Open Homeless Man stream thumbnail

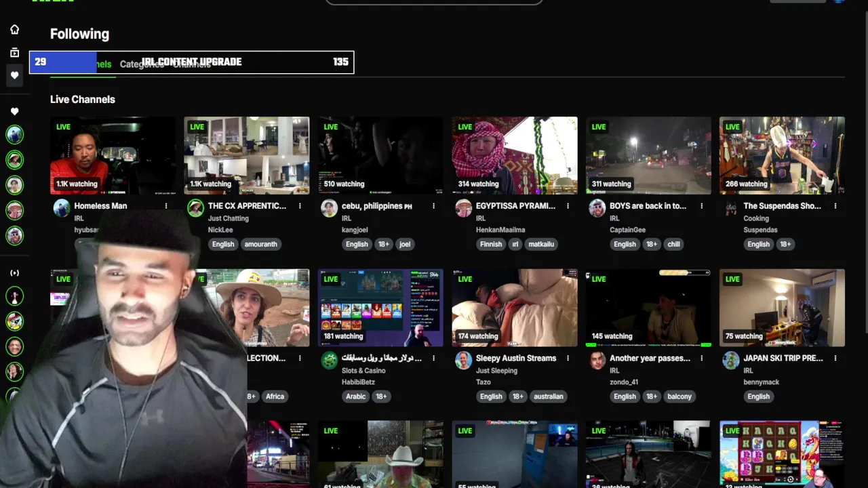tap(113, 156)
